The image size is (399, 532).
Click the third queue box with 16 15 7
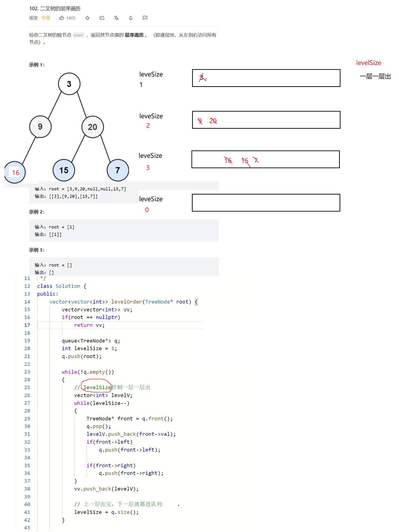pyautogui.click(x=266, y=159)
